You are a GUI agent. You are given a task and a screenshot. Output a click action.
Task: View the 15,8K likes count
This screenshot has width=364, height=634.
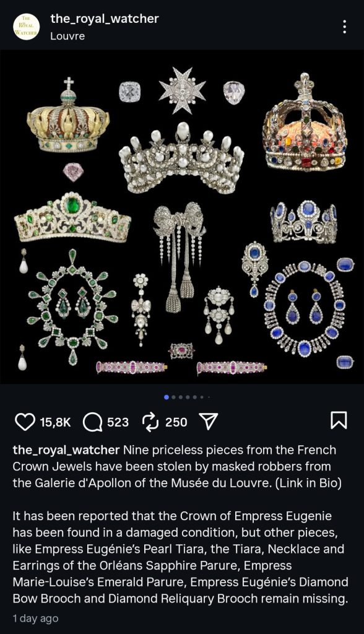tap(56, 422)
